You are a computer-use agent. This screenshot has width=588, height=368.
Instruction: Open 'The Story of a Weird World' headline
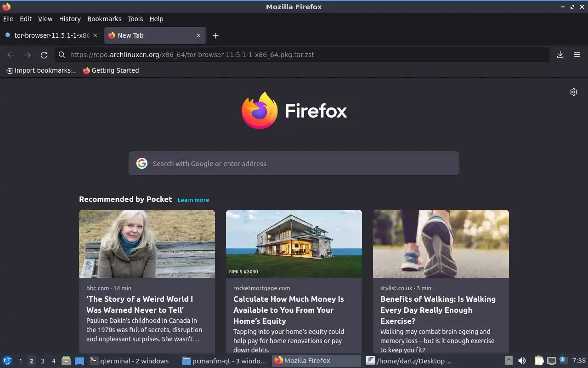click(140, 305)
